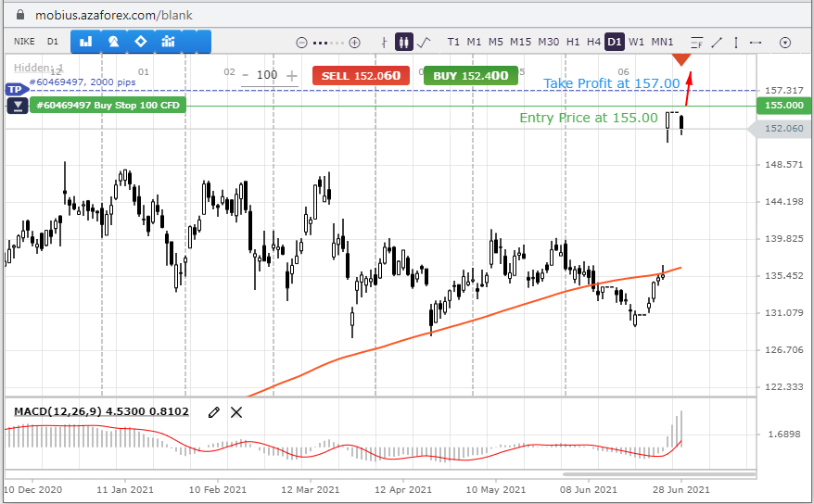Edit MACD indicator with pencil icon

coord(214,412)
